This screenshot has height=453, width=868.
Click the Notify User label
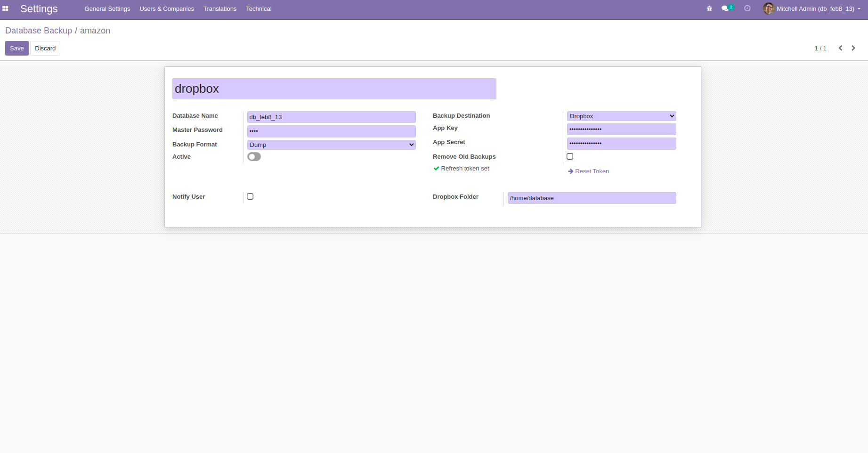point(188,197)
